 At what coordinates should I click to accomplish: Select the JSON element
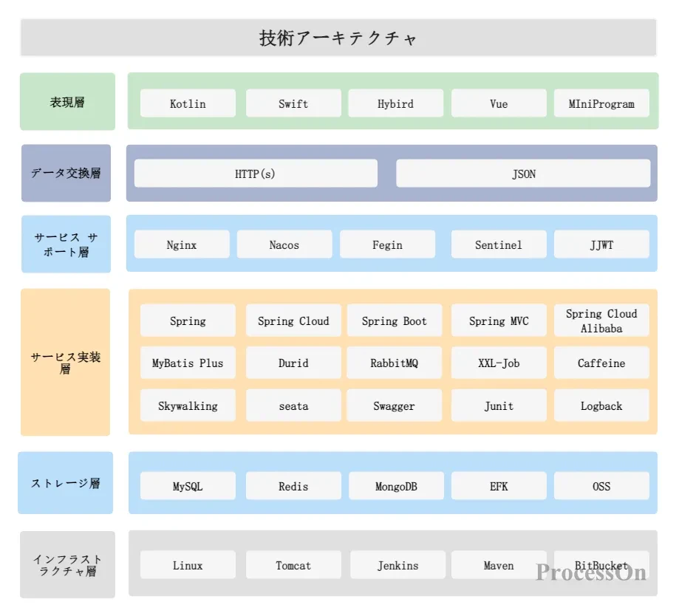click(x=524, y=174)
